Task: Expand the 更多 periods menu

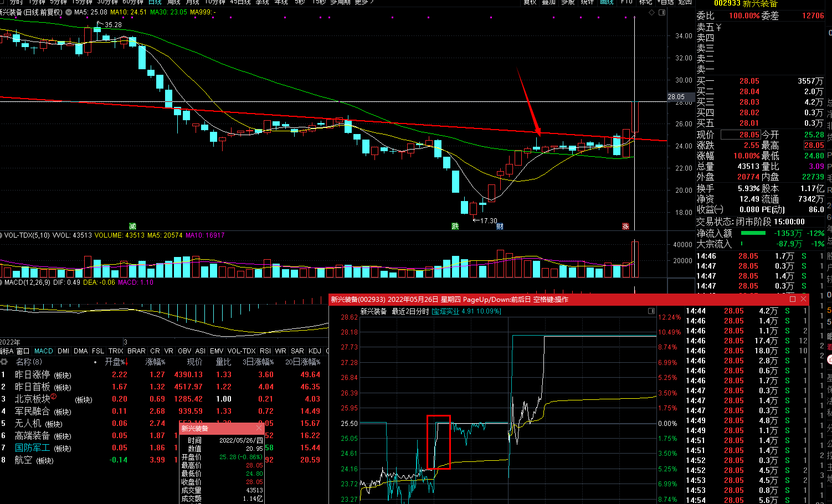Action: [363, 2]
